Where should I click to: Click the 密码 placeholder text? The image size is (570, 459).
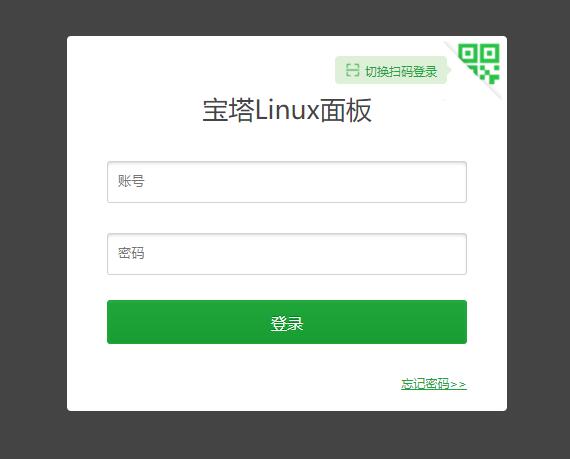coord(131,253)
